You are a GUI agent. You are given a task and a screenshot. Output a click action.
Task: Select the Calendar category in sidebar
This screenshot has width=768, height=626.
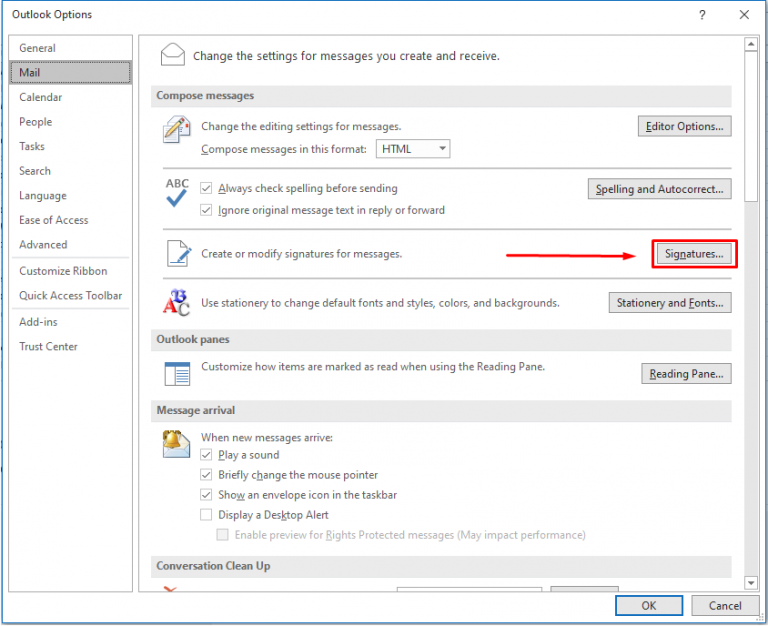coord(41,97)
